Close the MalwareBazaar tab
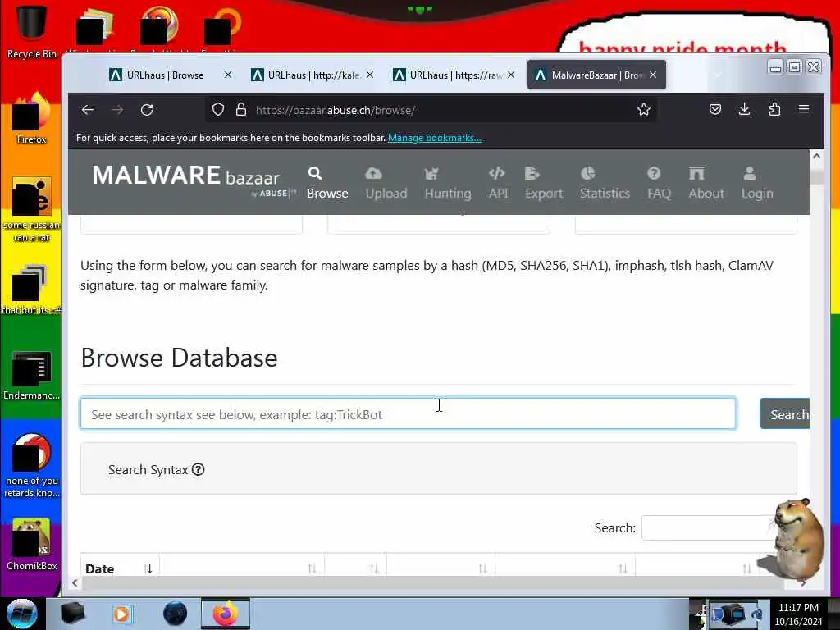This screenshot has height=630, width=840. tap(652, 75)
